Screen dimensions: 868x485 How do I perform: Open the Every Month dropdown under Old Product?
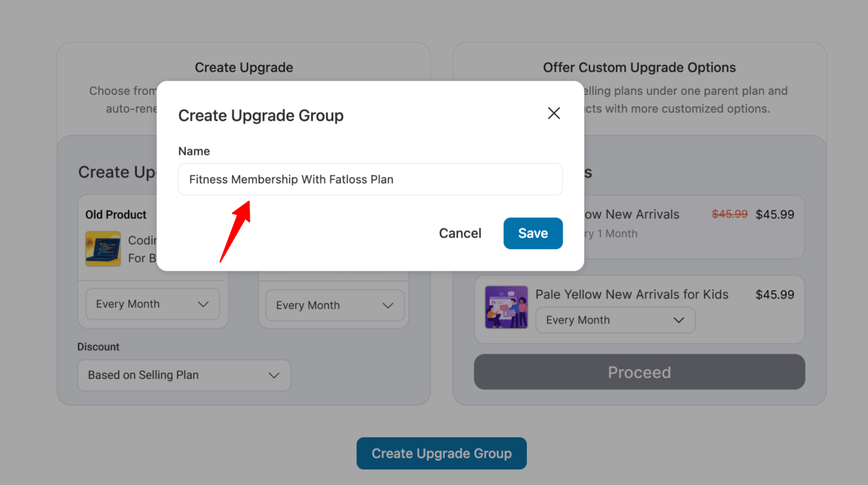click(152, 304)
